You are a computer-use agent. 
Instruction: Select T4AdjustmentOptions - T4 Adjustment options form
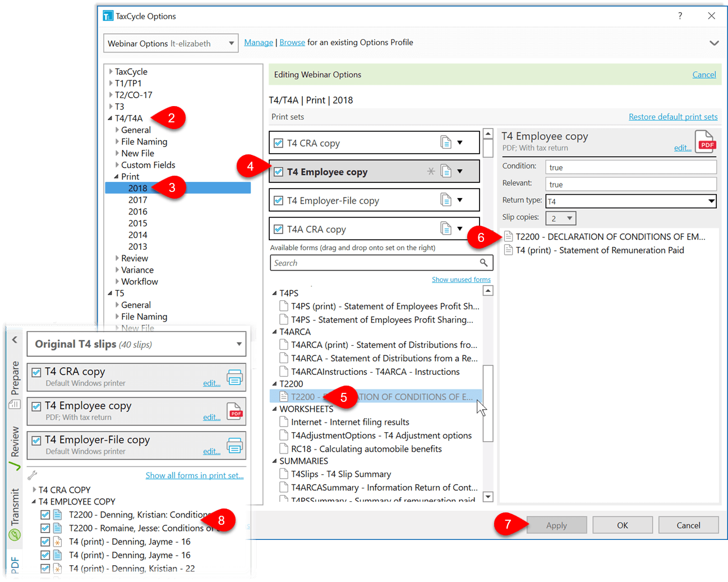(381, 436)
